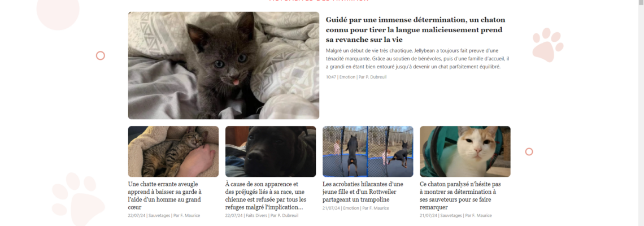Read article about the paralyzed kitten
Screen dimensions: 644x226
[x=460, y=195]
